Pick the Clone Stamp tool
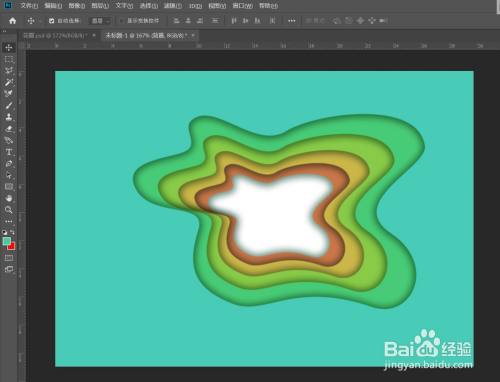 [9, 117]
